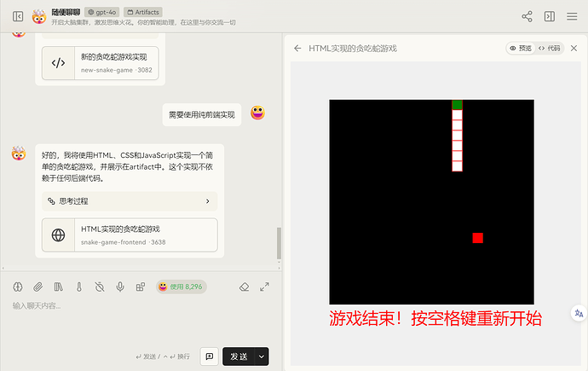Click the red food square in the game
This screenshot has width=588, height=371.
pyautogui.click(x=477, y=238)
